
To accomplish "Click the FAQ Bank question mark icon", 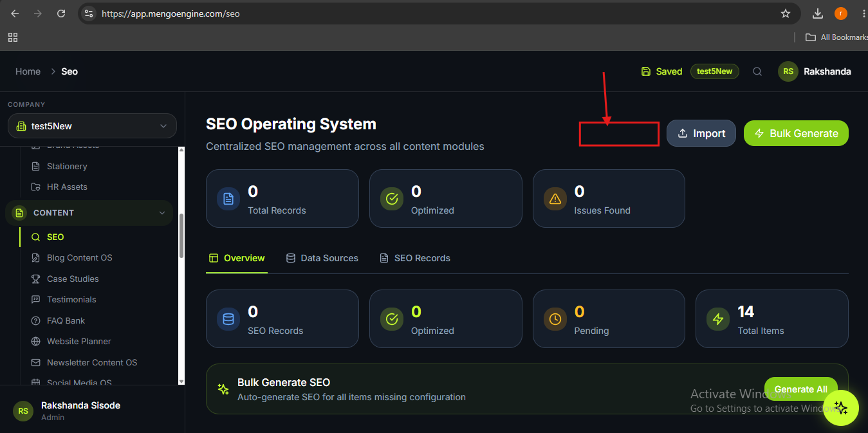I will pos(35,320).
